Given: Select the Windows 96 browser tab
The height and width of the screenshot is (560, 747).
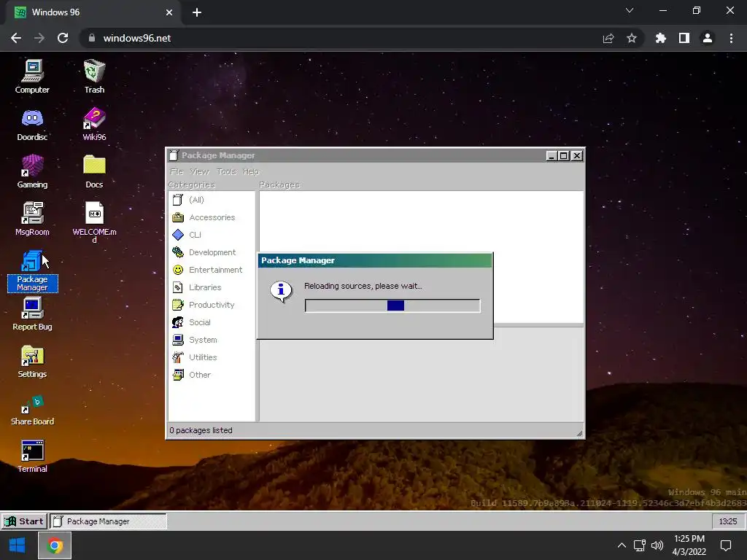Looking at the screenshot, I should (93, 12).
